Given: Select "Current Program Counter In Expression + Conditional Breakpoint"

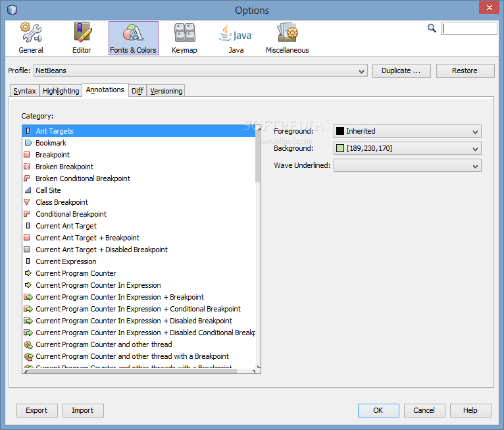Looking at the screenshot, I should click(x=139, y=309).
